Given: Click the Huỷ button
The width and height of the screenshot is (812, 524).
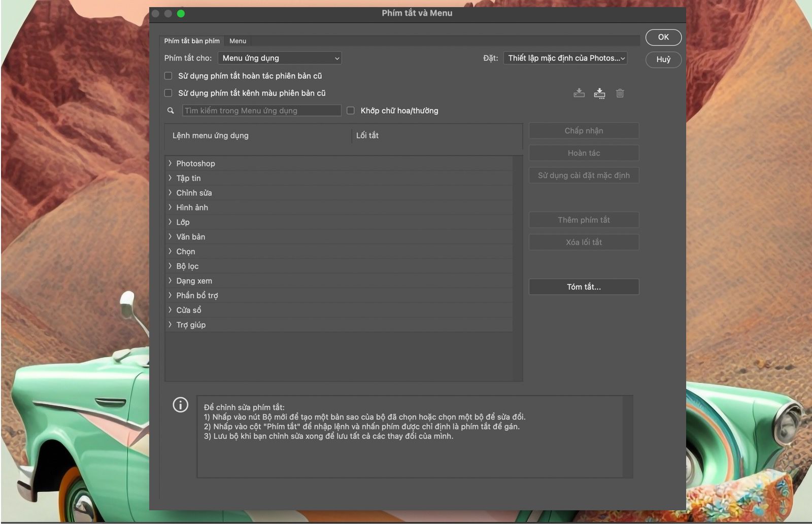Looking at the screenshot, I should click(663, 60).
